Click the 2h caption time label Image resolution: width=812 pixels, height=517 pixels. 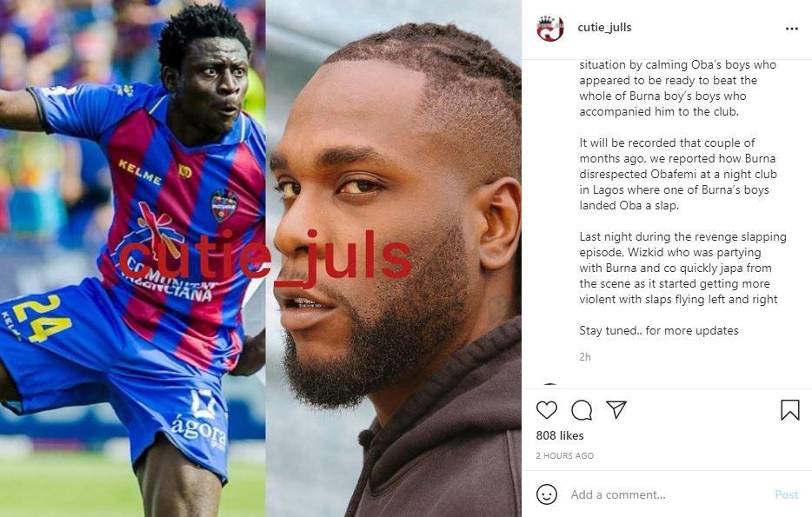point(585,356)
